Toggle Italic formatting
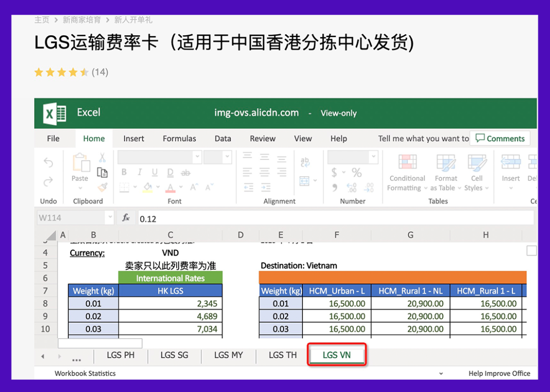The image size is (550, 392). coord(140,172)
